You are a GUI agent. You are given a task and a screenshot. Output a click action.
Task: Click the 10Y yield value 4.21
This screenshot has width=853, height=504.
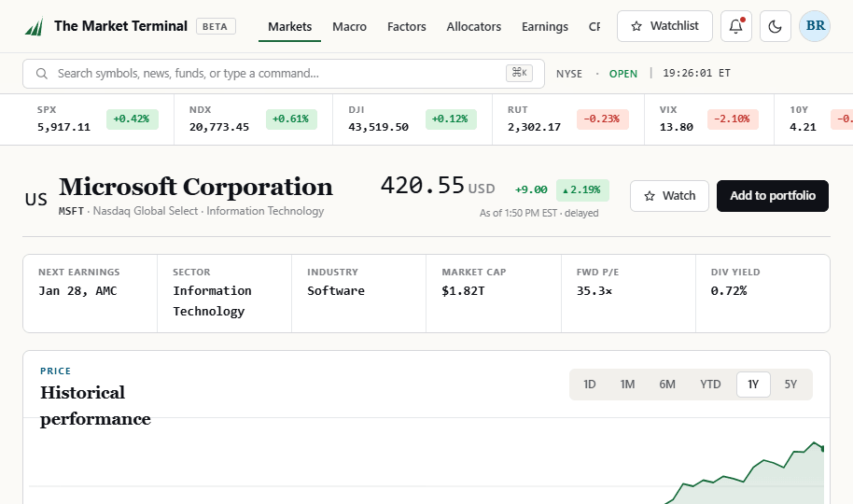(x=803, y=127)
